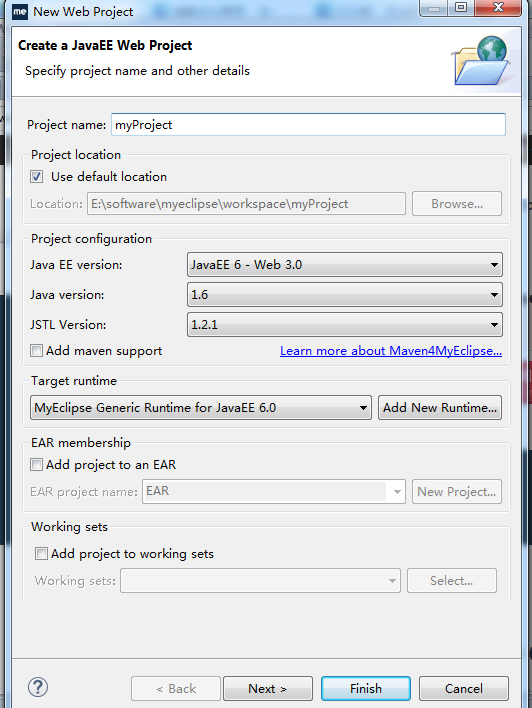
Task: Click the maximize window icon
Action: tap(461, 7)
